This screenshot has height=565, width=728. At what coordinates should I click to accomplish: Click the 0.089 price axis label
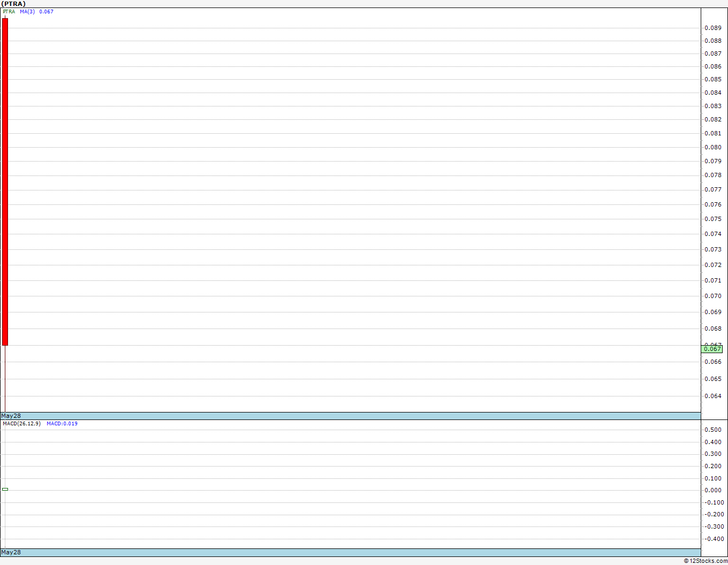[713, 28]
